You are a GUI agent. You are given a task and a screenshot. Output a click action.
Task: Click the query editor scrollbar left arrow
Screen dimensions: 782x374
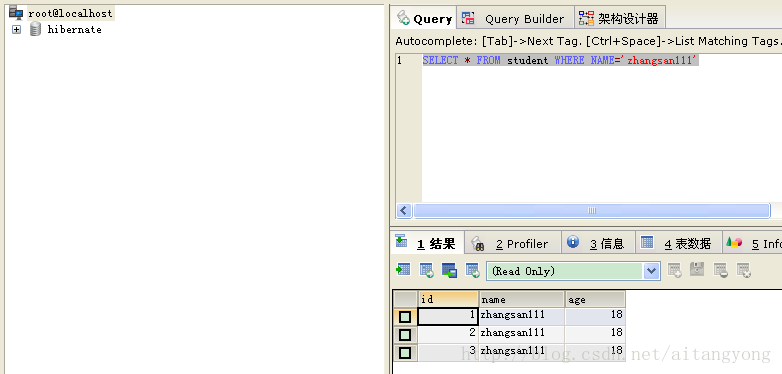tap(404, 210)
